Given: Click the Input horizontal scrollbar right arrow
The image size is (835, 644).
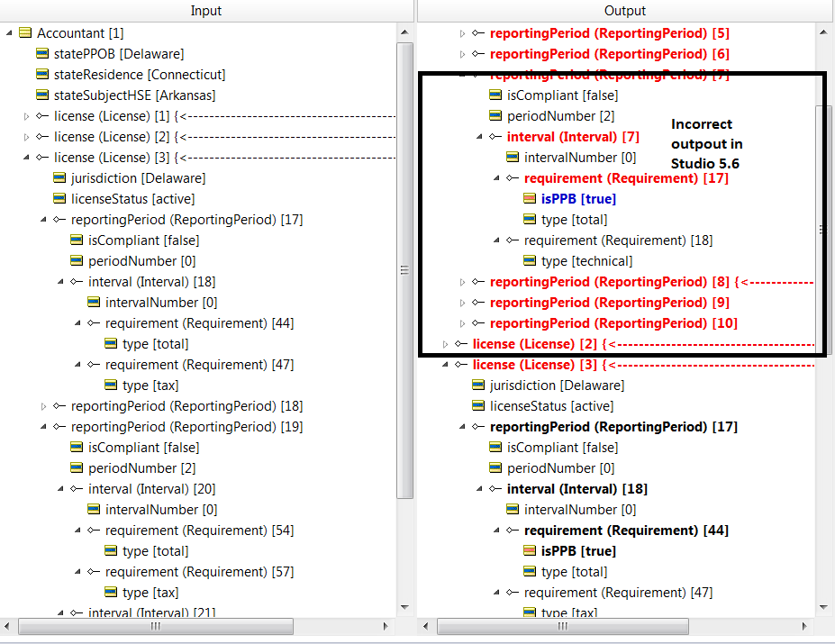Looking at the screenshot, I should 386,626.
